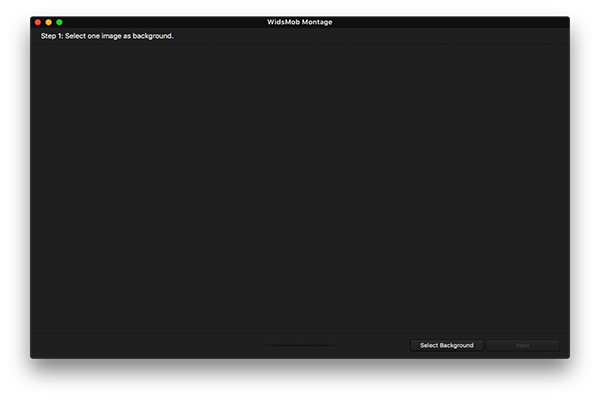
Task: Click the left end of the progress bar
Action: (x=268, y=346)
